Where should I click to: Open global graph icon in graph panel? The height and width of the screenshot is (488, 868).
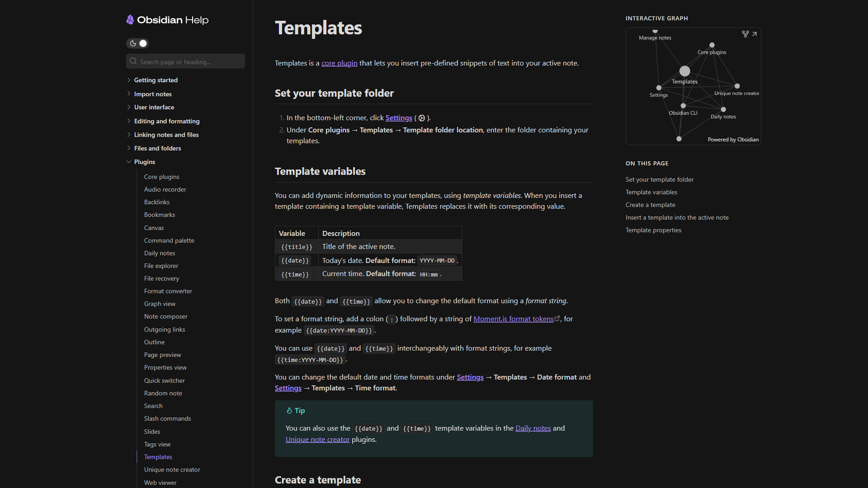coord(745,34)
